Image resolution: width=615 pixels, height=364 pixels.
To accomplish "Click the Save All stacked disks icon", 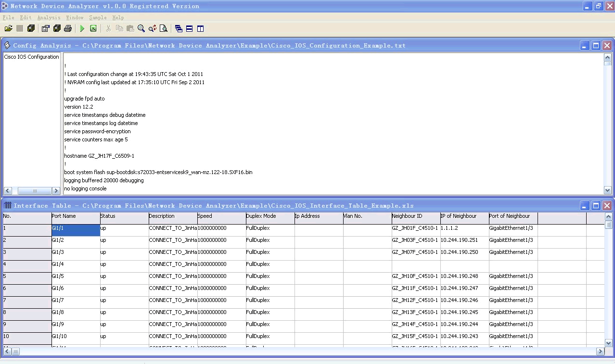I will click(31, 29).
